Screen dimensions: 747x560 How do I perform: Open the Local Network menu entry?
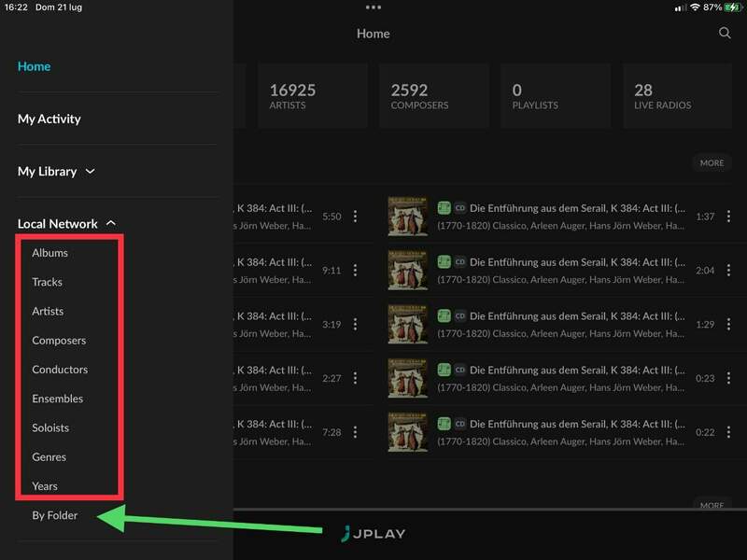coord(58,223)
